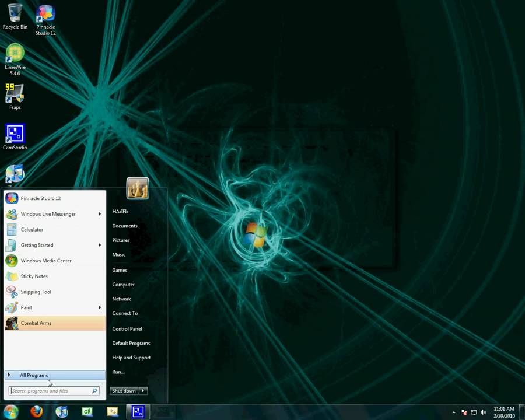Open Computer from Start menu
The height and width of the screenshot is (420, 525).
coord(123,284)
